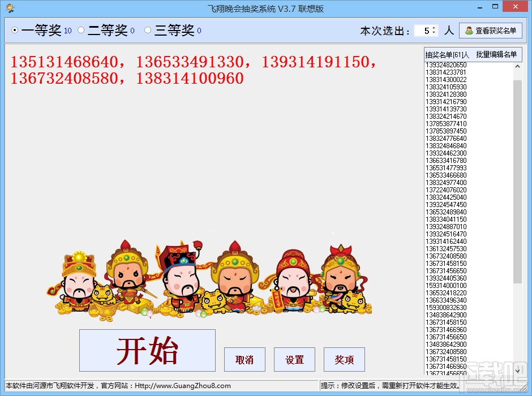532x396 pixels.
Task: Select list entry 138324214670
Action: (x=446, y=117)
